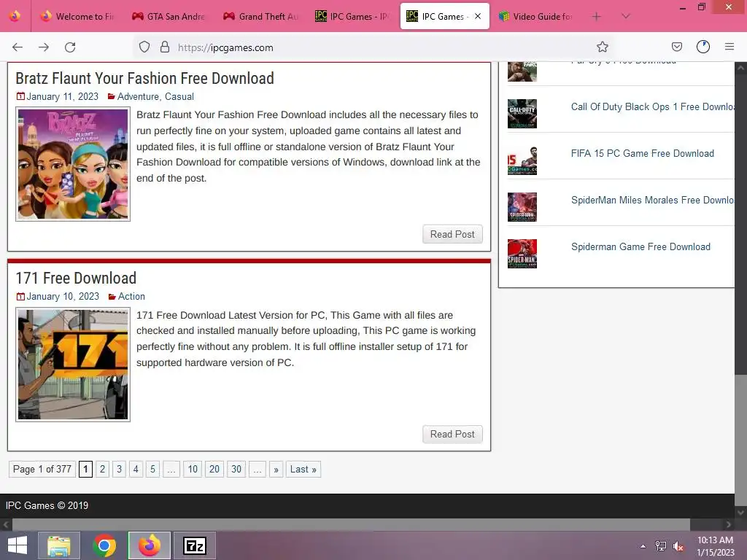
Task: Go to pagination page 2
Action: 102,470
